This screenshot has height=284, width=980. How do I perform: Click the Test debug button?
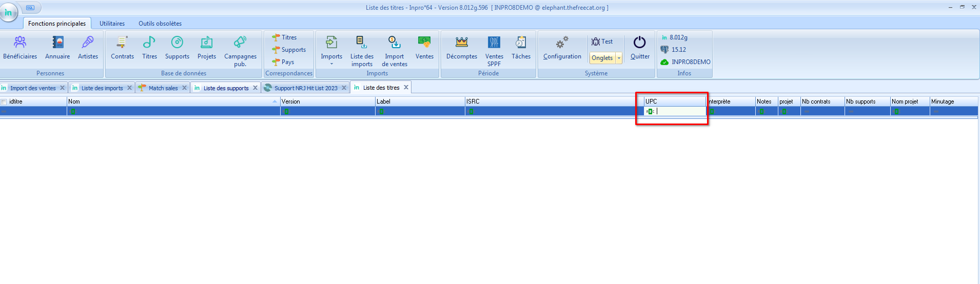(602, 42)
